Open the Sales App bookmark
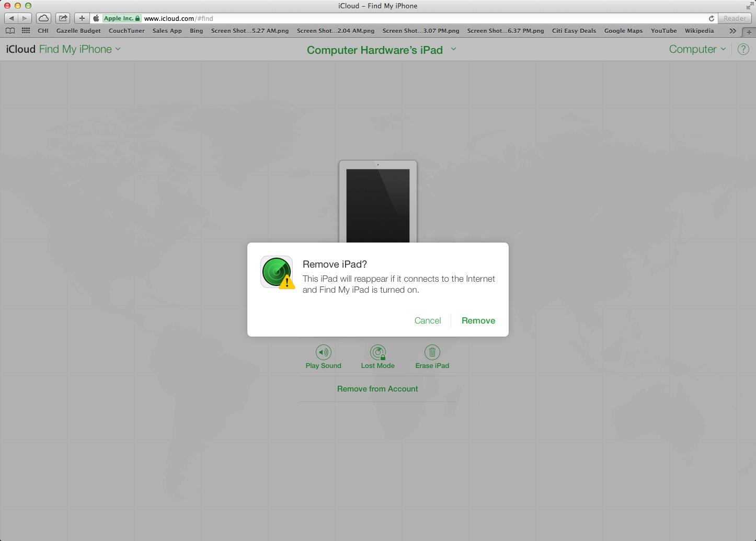 point(167,31)
